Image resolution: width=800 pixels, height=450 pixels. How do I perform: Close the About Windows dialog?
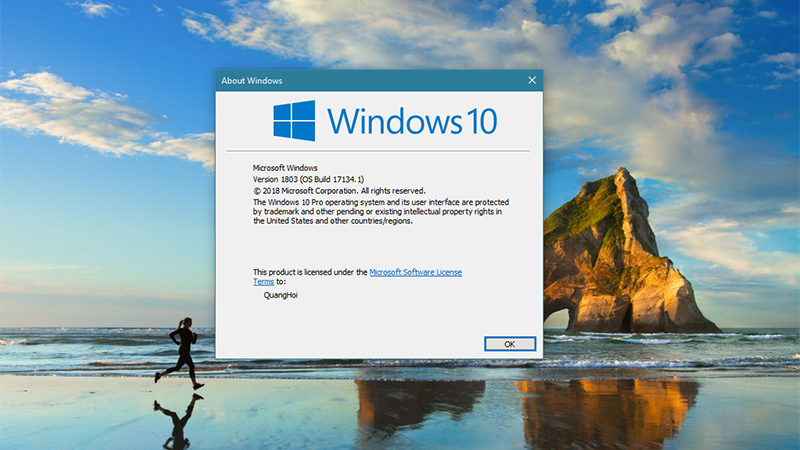tap(532, 81)
